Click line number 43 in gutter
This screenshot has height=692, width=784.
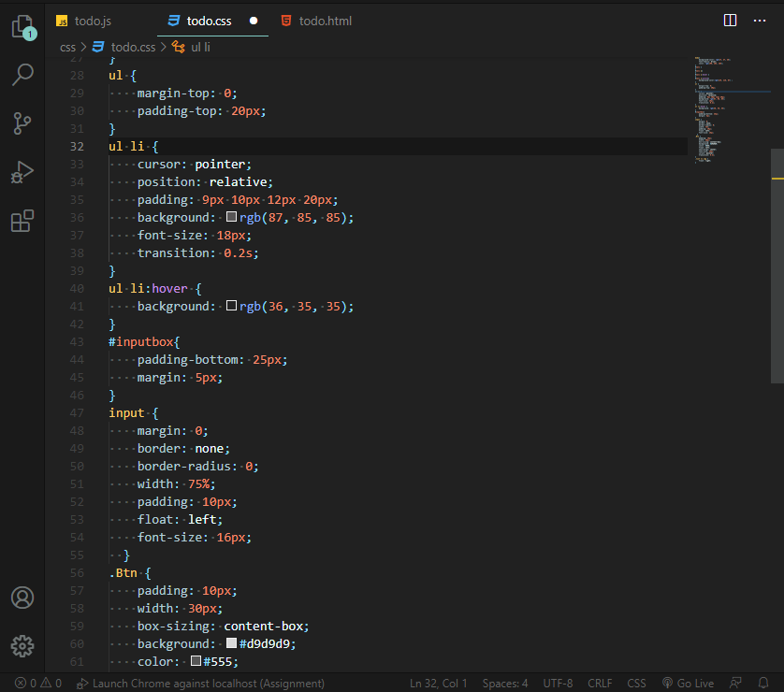[77, 341]
